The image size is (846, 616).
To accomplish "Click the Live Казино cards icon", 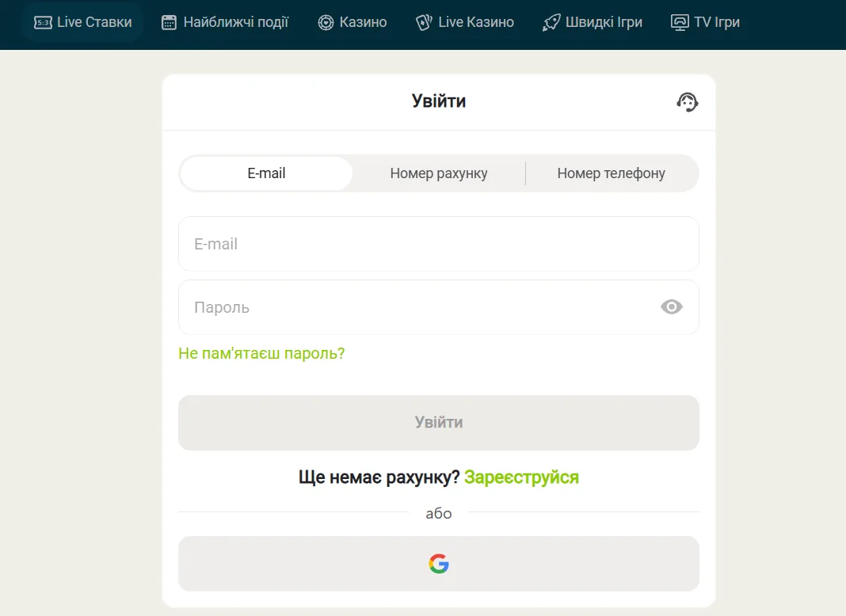I will point(424,22).
